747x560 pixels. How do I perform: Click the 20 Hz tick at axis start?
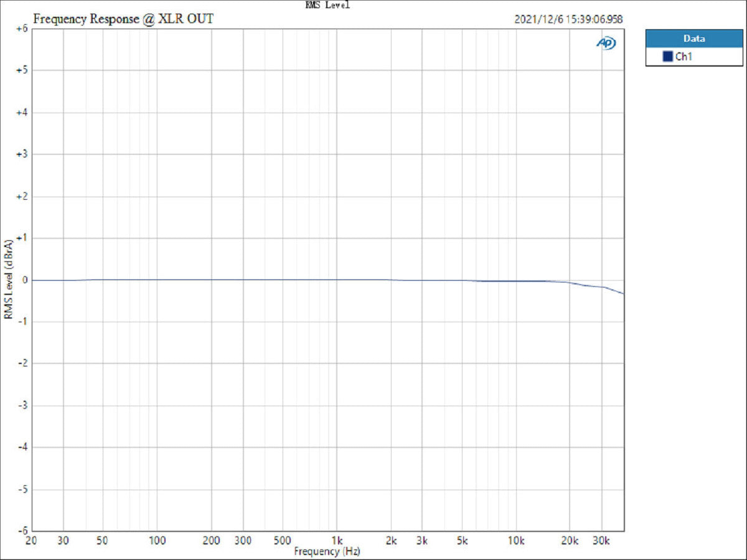[x=31, y=540]
